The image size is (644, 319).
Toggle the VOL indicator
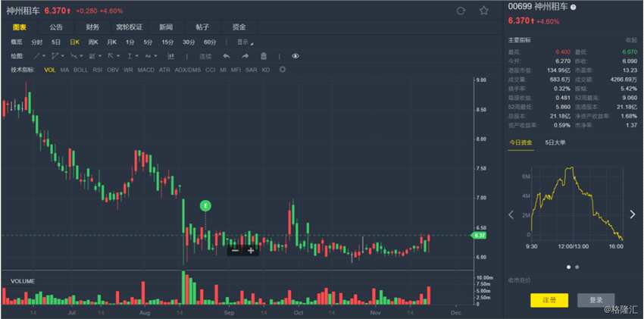coord(50,70)
